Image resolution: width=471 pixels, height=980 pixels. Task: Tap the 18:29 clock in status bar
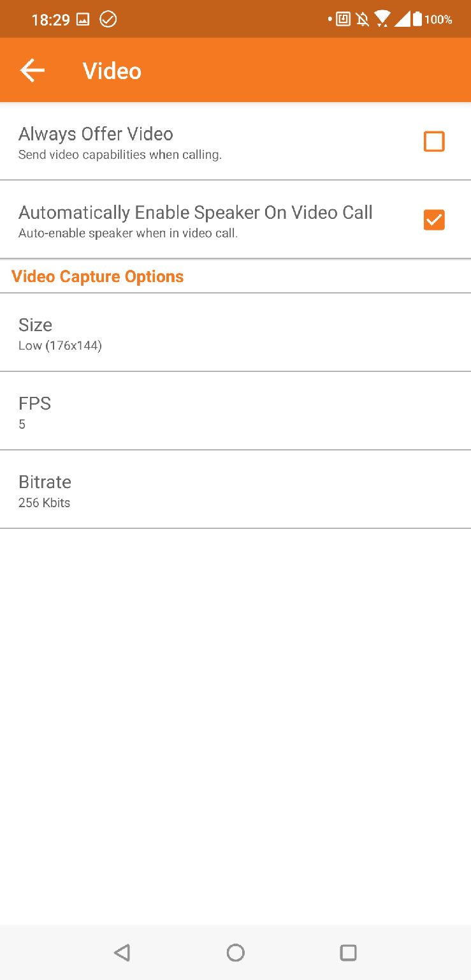click(50, 20)
